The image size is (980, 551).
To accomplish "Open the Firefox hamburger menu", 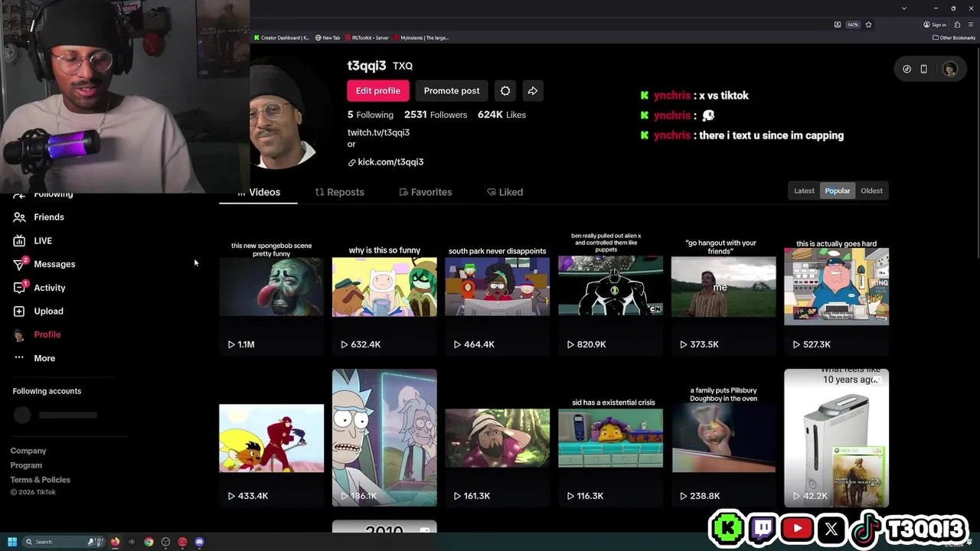I will point(971,24).
